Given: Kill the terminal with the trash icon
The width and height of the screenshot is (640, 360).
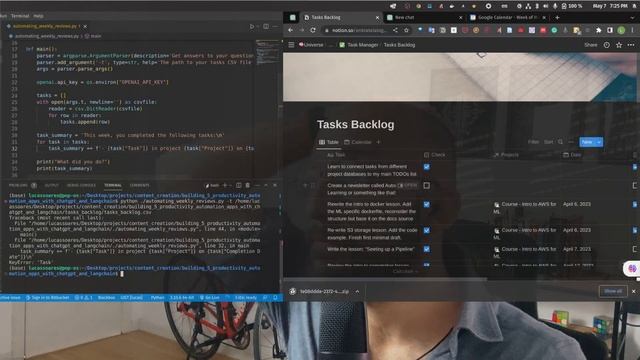Looking at the screenshot, I should tap(247, 185).
